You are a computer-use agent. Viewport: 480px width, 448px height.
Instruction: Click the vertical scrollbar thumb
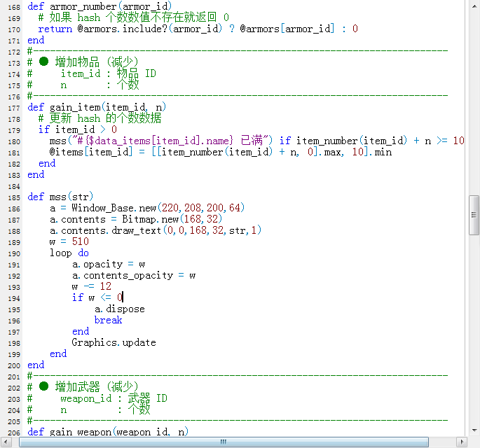click(x=474, y=215)
